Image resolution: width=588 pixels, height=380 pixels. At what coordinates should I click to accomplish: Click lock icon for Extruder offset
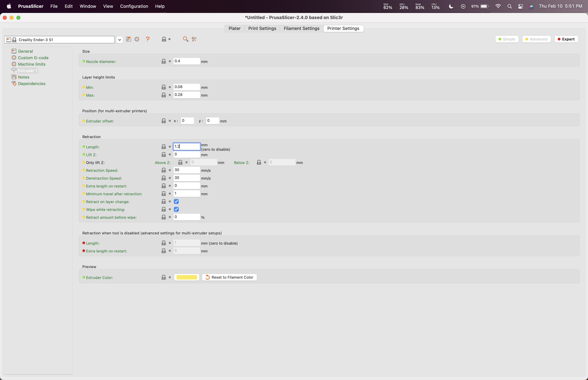(164, 121)
